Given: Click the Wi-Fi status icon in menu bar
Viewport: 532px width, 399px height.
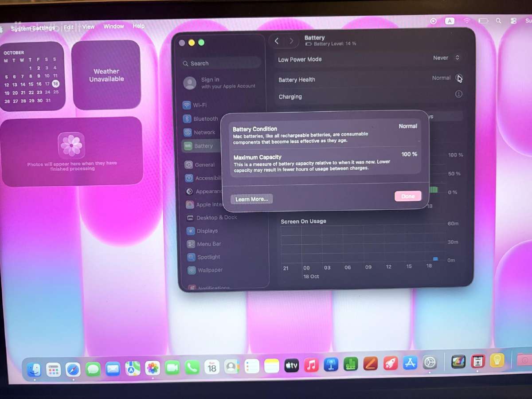Looking at the screenshot, I should (467, 21).
